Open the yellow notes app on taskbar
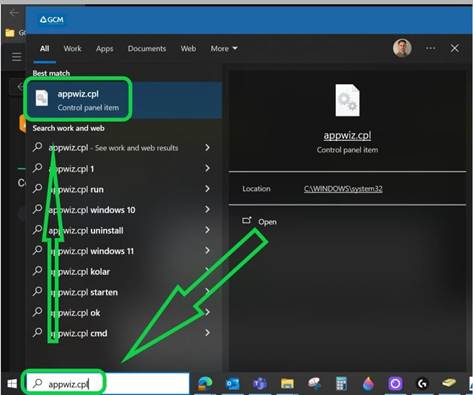 (449, 383)
